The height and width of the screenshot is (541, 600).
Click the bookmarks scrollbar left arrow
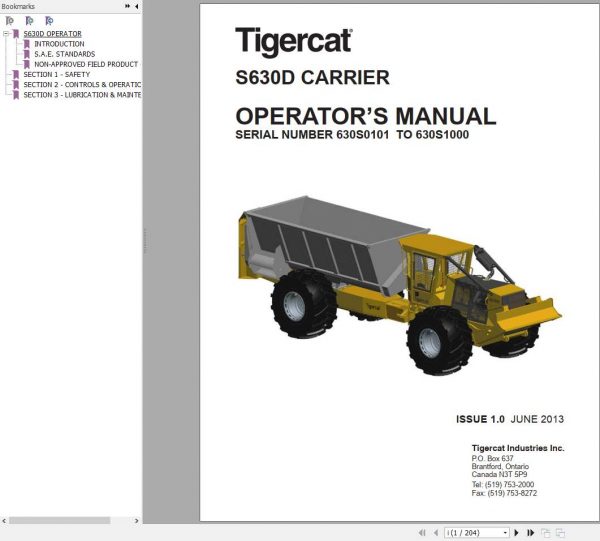click(x=4, y=521)
